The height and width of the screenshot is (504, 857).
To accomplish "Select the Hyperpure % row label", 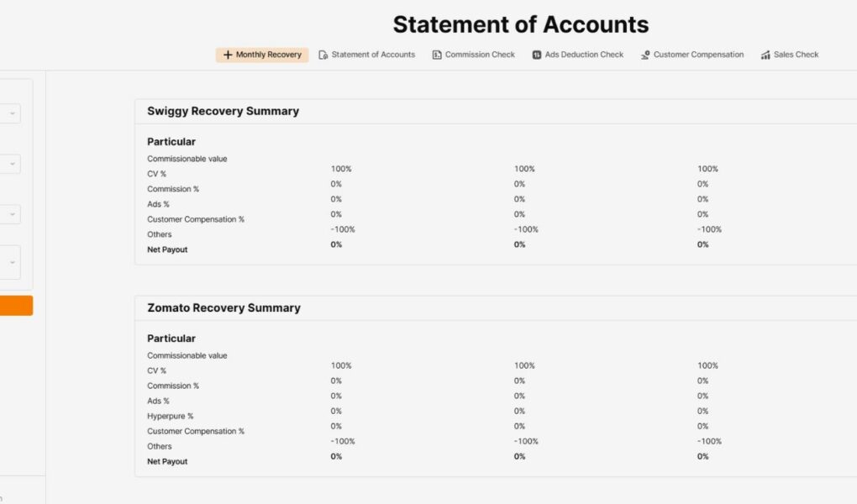I will click(x=170, y=416).
